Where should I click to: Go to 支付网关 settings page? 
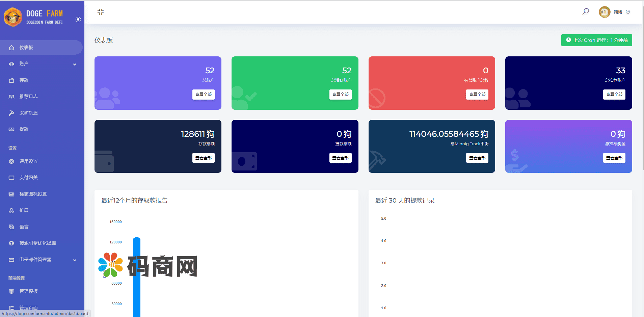[28, 178]
